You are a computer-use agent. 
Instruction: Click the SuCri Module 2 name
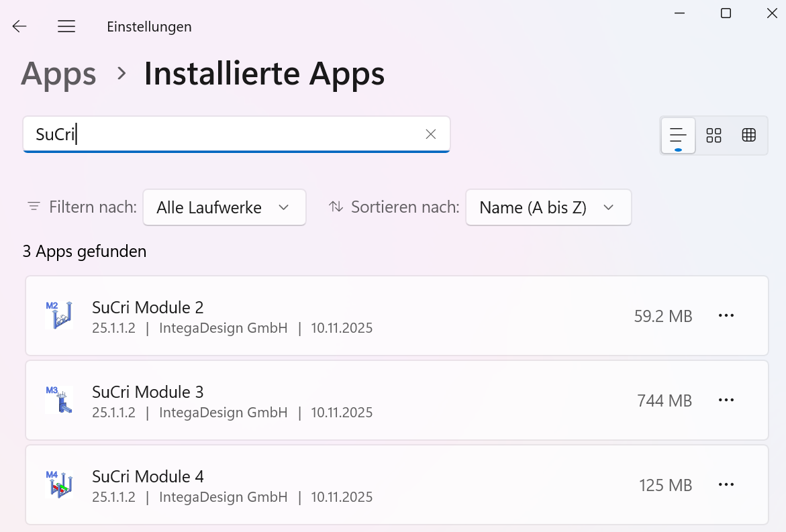[148, 307]
